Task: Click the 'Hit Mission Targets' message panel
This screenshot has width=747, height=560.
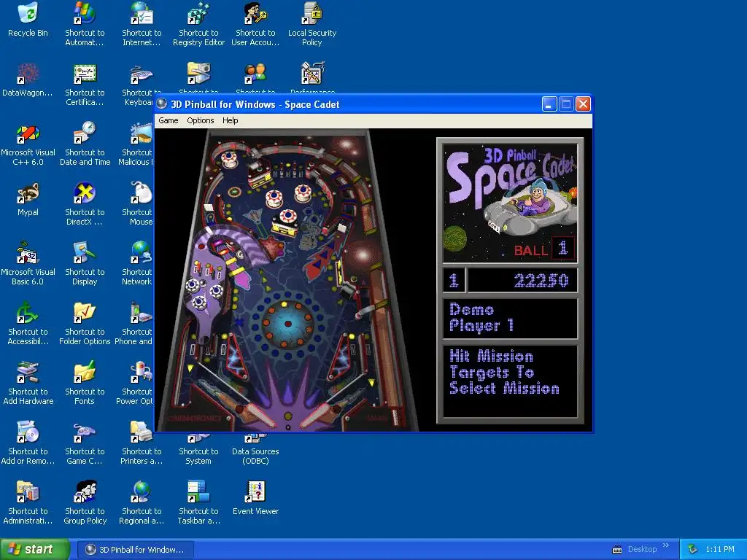Action: click(510, 381)
